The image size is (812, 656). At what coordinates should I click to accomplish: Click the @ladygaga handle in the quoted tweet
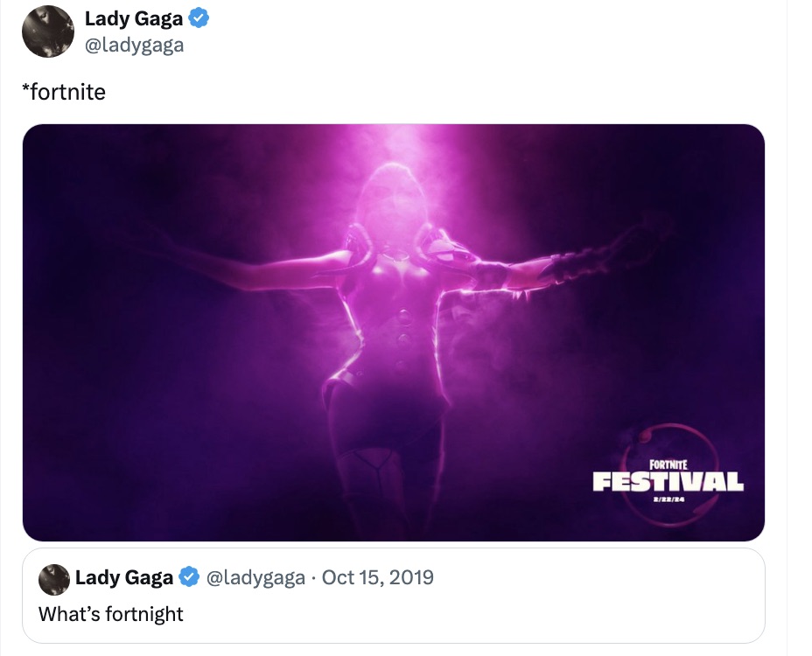[255, 577]
